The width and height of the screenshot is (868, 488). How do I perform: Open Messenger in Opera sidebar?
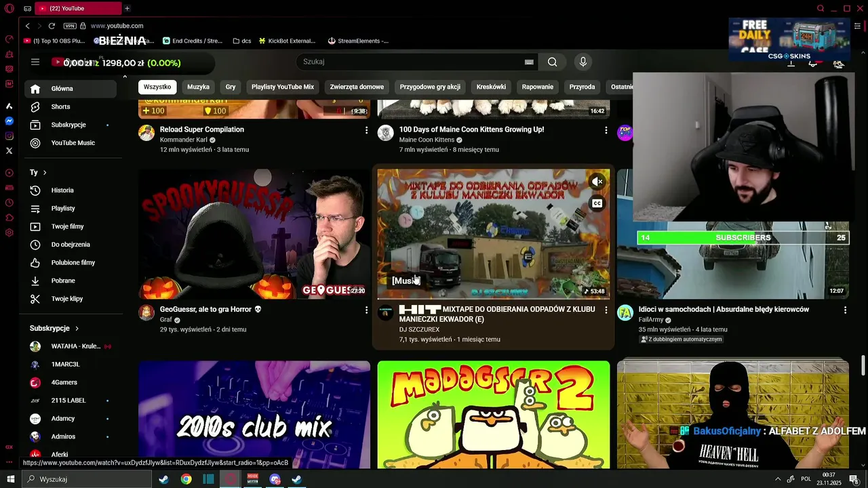click(x=9, y=121)
